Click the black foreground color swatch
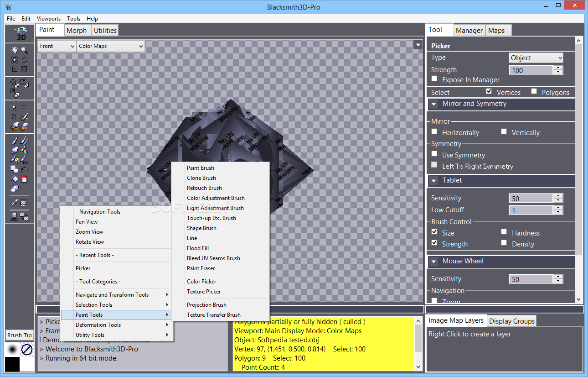 click(12, 364)
